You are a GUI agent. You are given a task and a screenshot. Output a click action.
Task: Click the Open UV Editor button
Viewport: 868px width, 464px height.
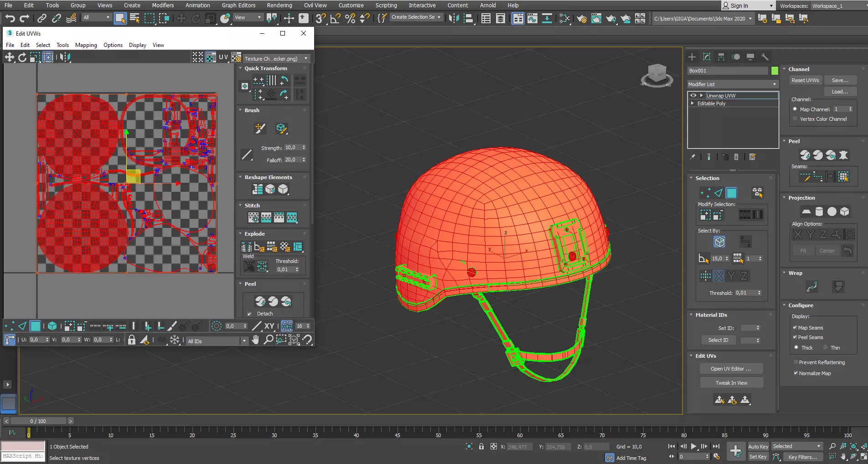pos(731,369)
